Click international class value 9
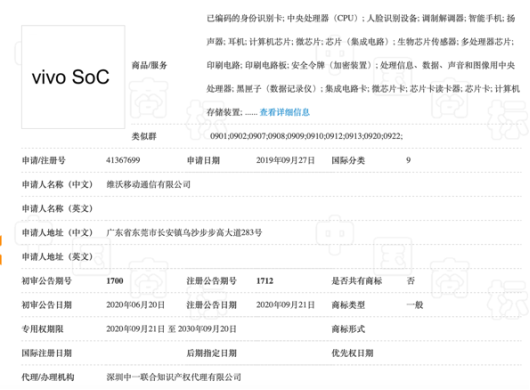The image size is (530, 390). coord(408,160)
